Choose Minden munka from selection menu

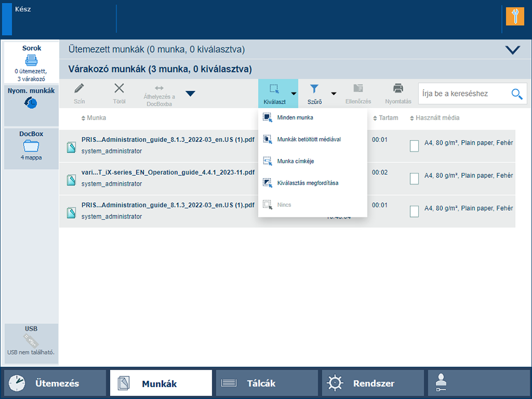[x=295, y=118]
